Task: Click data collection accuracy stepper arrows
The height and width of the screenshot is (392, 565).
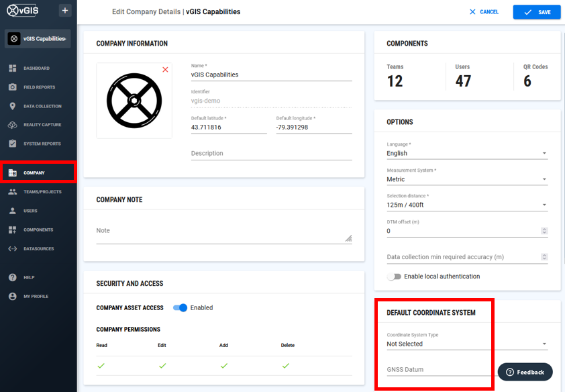Action: click(x=544, y=256)
